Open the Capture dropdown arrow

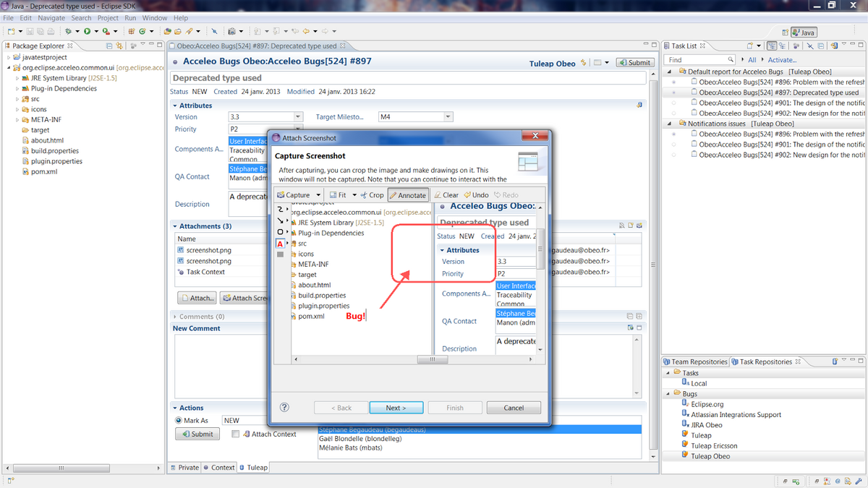coord(318,195)
